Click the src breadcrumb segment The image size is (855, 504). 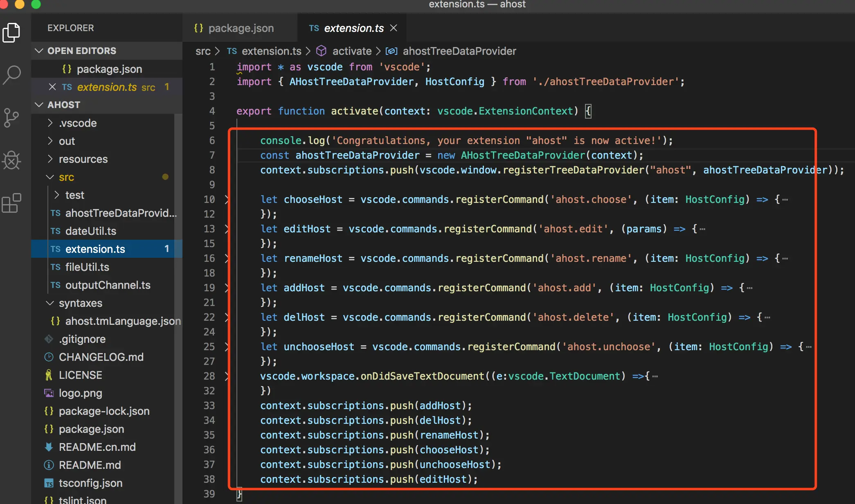[203, 51]
